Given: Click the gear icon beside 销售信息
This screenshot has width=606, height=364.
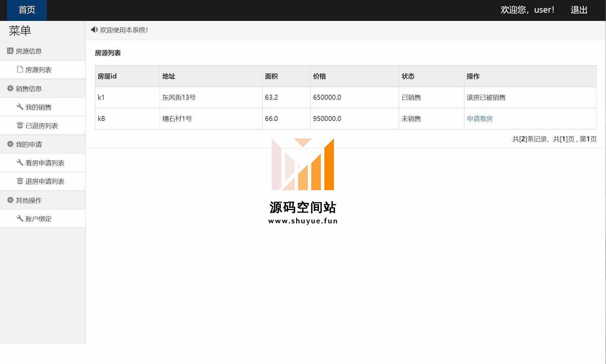Looking at the screenshot, I should coord(10,88).
